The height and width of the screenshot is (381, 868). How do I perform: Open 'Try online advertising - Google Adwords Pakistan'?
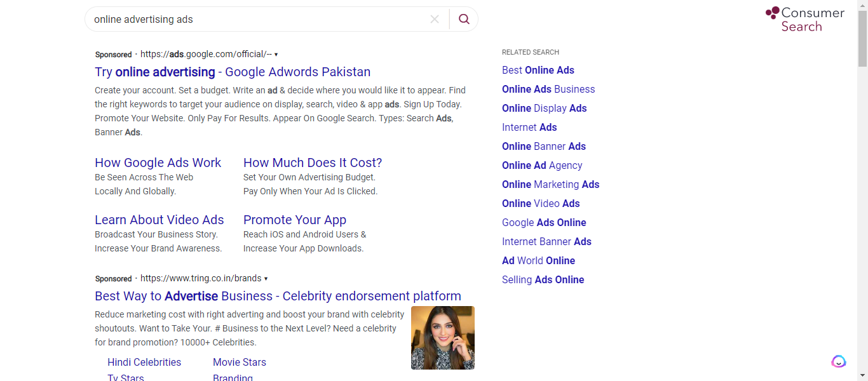[233, 72]
